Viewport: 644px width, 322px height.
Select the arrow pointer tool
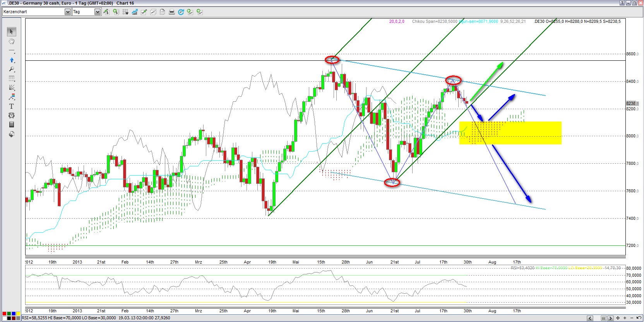tap(11, 32)
